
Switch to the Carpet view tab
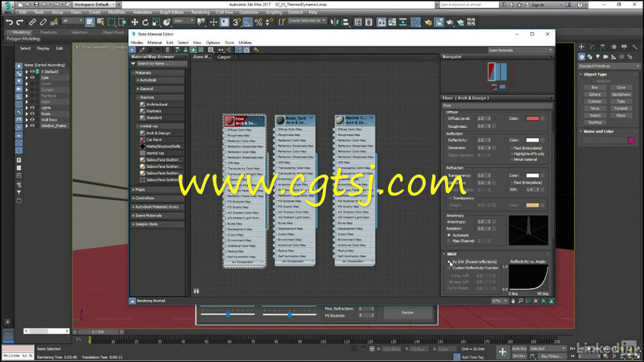(x=224, y=57)
